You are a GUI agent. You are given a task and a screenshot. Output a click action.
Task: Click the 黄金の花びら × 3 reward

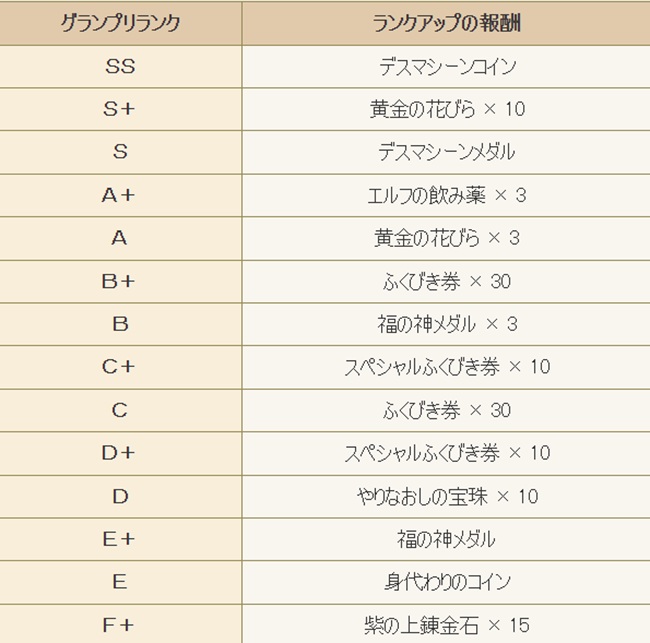coord(447,238)
